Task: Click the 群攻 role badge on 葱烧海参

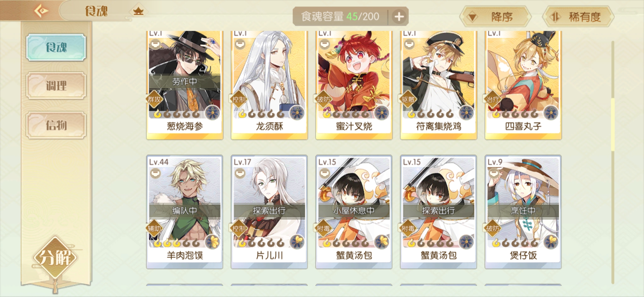Action: click(x=154, y=99)
